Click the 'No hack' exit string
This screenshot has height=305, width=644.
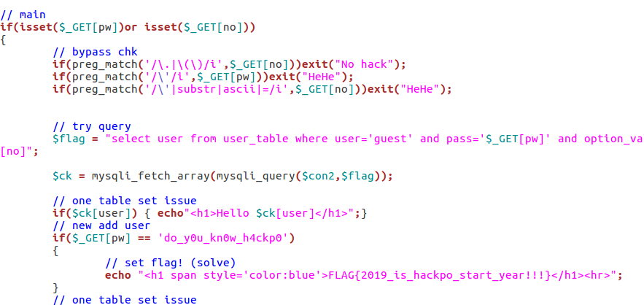click(x=364, y=64)
